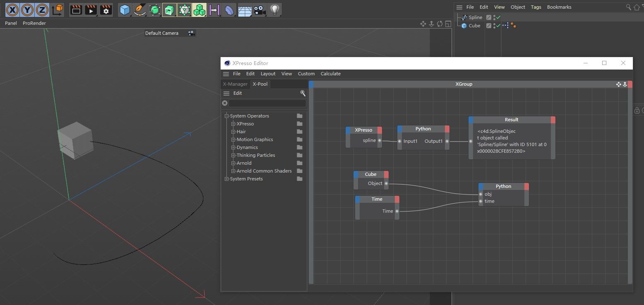Click the Subdivision Surface generator icon
This screenshot has height=305, width=644.
[x=155, y=10]
